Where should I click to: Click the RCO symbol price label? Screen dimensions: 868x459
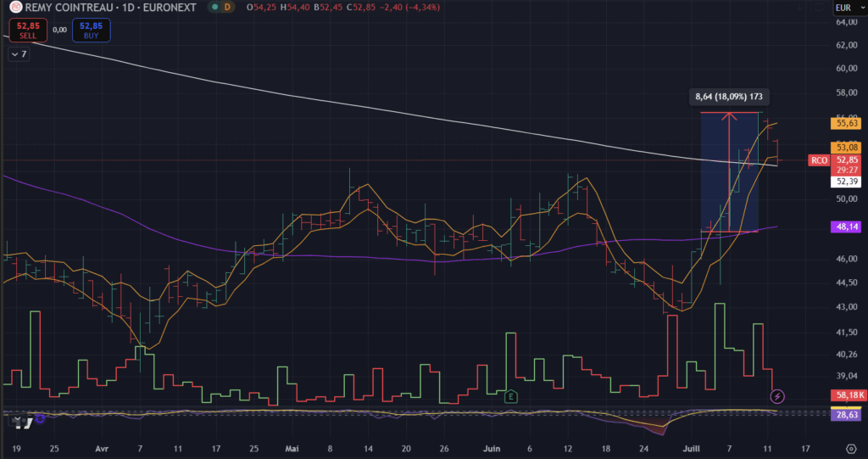coord(818,160)
